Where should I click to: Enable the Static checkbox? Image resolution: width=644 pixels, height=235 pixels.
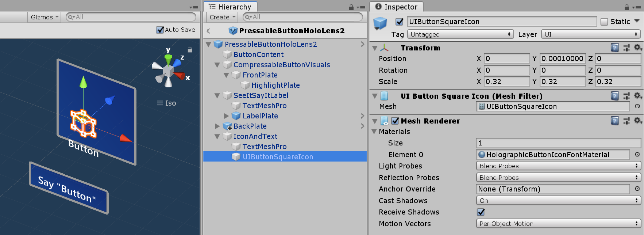[x=604, y=22]
